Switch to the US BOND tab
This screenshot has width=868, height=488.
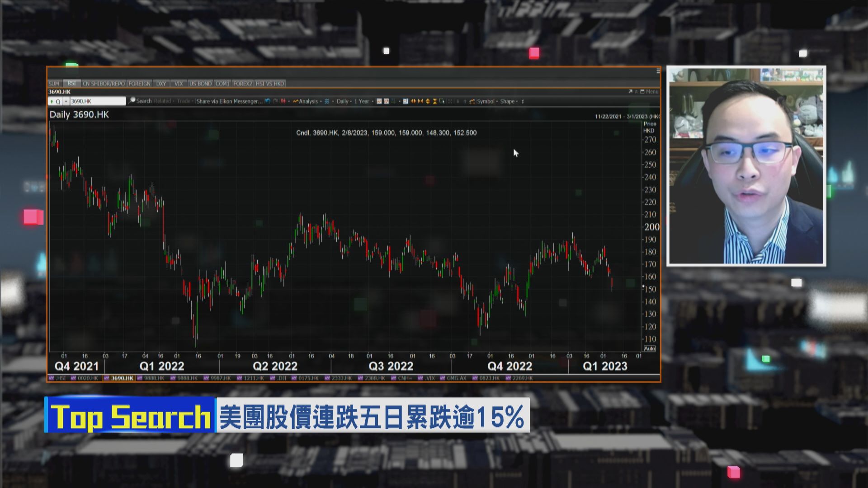pyautogui.click(x=199, y=84)
